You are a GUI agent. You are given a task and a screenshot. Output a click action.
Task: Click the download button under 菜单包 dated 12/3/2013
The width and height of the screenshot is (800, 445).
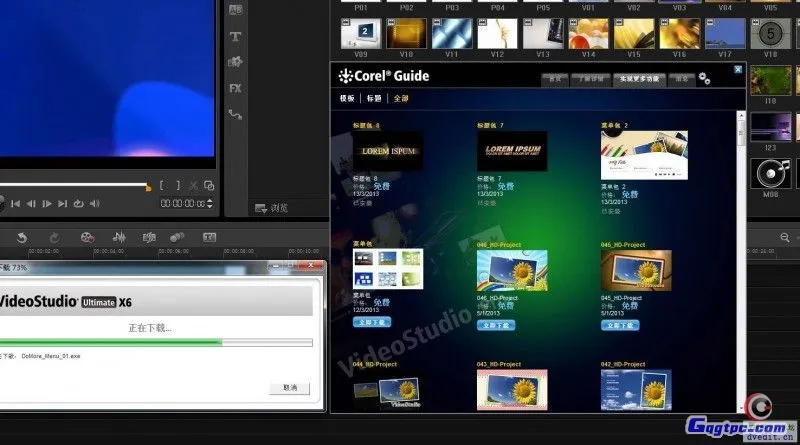click(372, 323)
